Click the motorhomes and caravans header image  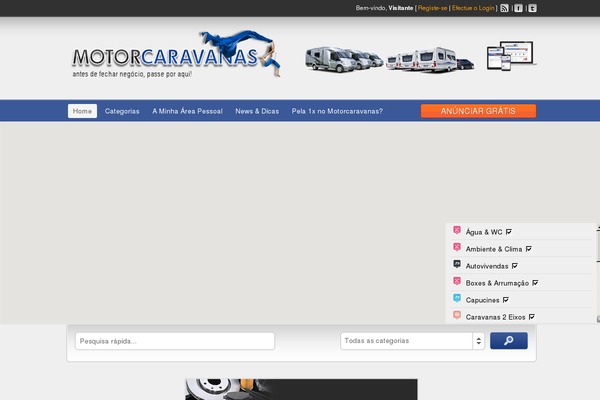click(390, 60)
